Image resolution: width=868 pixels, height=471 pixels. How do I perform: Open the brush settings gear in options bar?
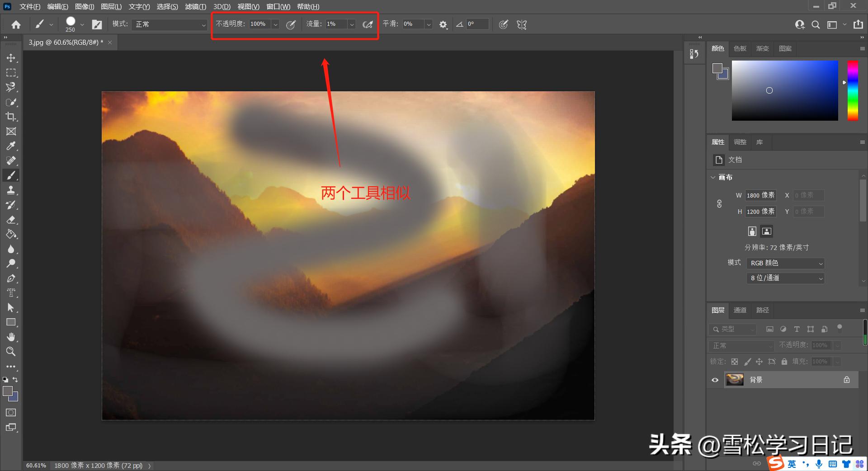pos(443,24)
